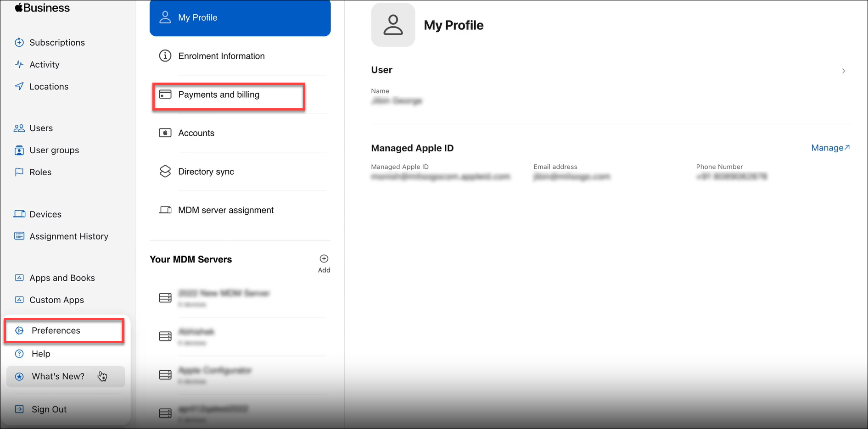This screenshot has height=429, width=868.
Task: Open Apps and Books
Action: (x=62, y=278)
